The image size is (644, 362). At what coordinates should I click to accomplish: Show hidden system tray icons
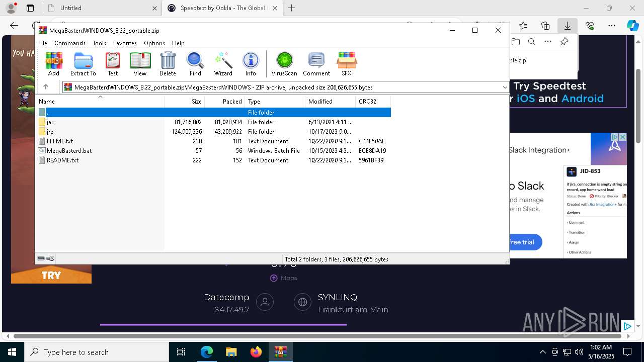(542, 352)
